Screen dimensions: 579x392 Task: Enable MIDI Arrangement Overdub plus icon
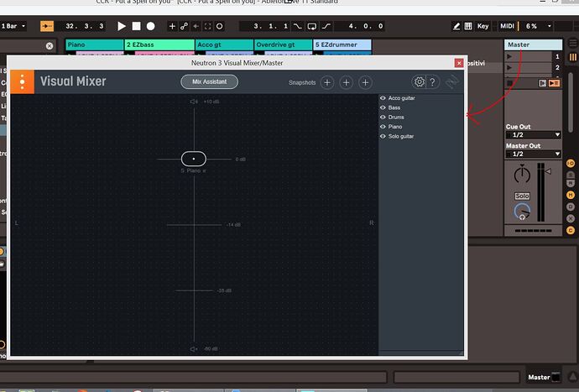172,26
